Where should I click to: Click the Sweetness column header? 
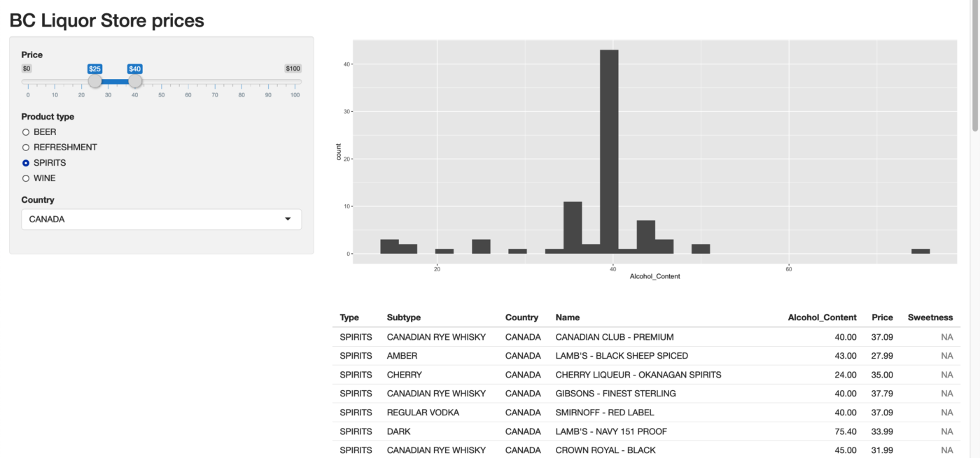(930, 317)
